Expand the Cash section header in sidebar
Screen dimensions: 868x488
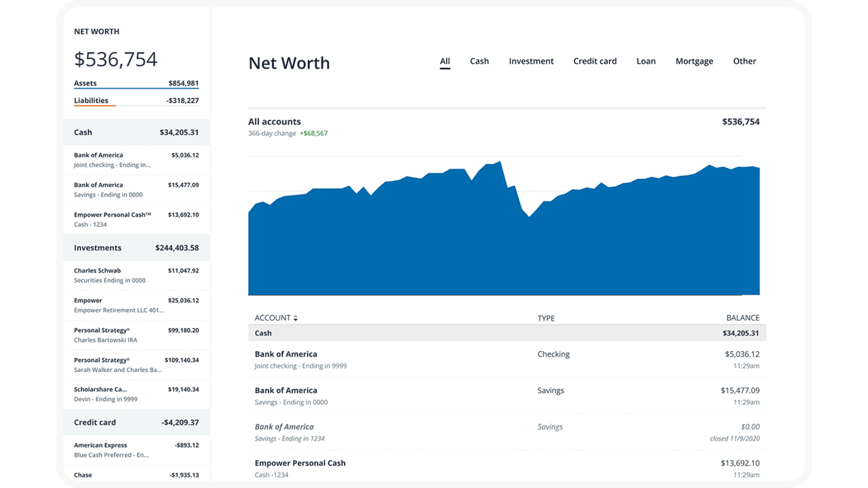[x=136, y=131]
